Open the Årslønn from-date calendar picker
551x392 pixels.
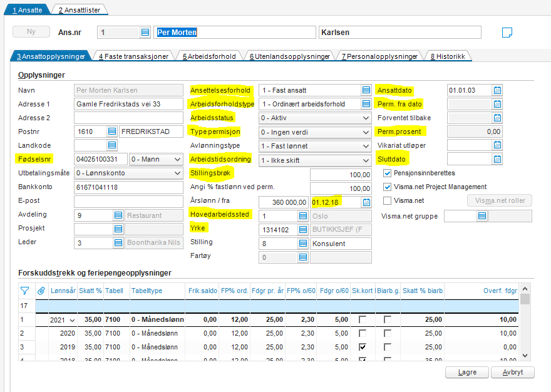coord(366,202)
